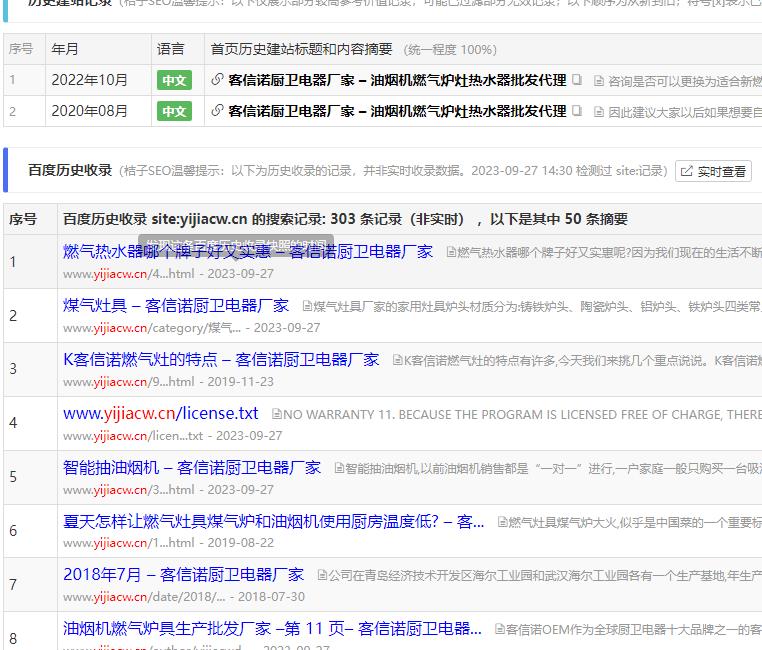Open the 2022年10月 客信诺厨卫电器厂家 title
The image size is (762, 650).
pos(397,80)
